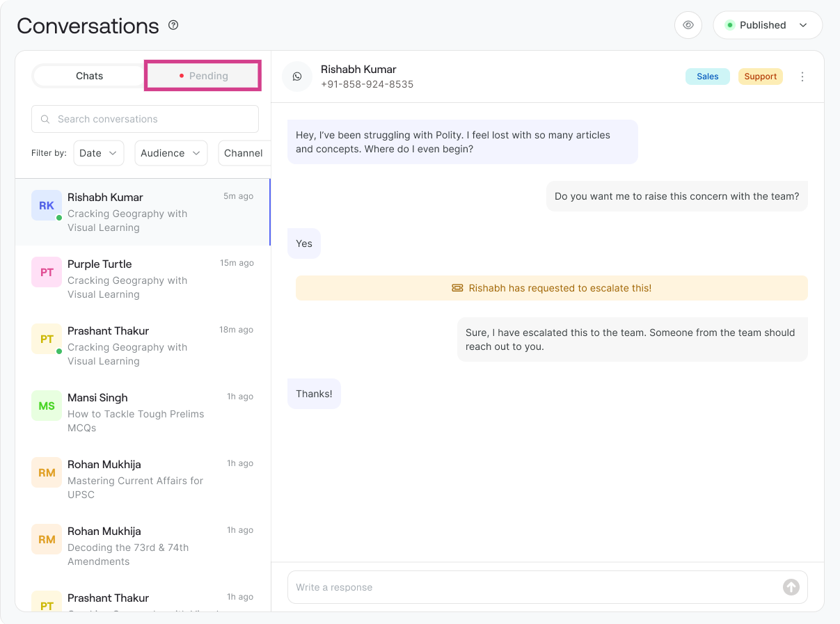Open the Audience filter dropdown
Screen dimensions: 840x624
(171, 153)
